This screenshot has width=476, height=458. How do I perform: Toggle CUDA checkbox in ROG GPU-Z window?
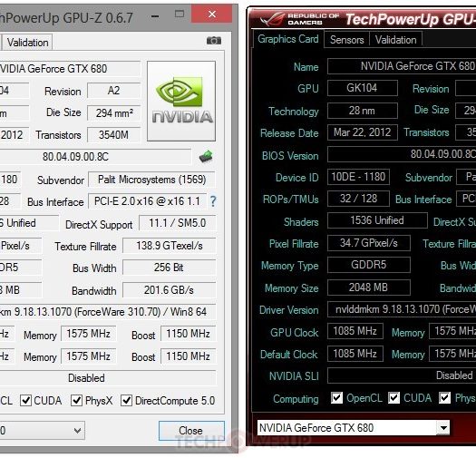pos(393,397)
